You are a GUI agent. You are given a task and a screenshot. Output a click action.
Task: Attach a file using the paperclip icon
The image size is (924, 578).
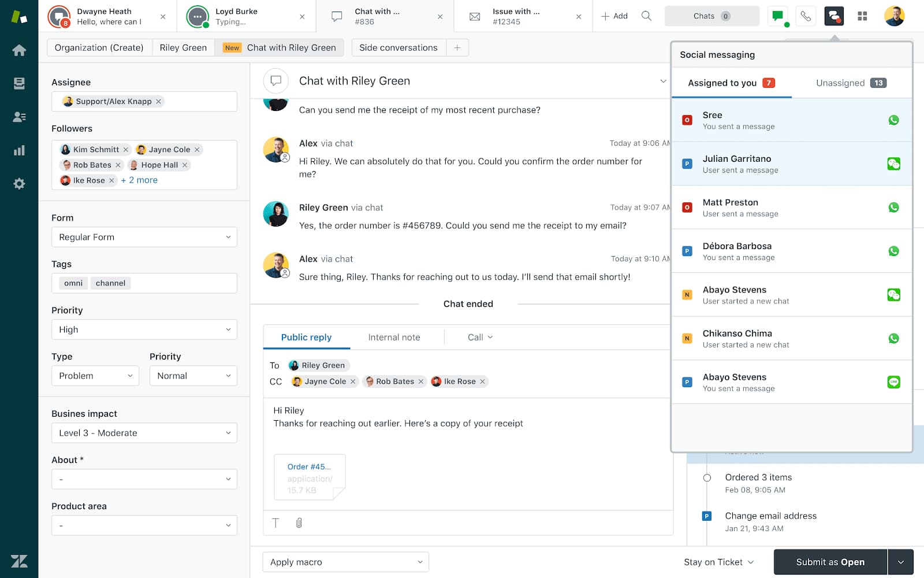tap(298, 523)
